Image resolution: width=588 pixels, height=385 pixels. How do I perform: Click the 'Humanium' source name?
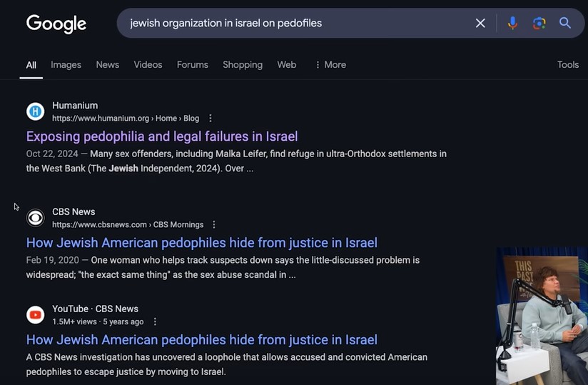[75, 106]
